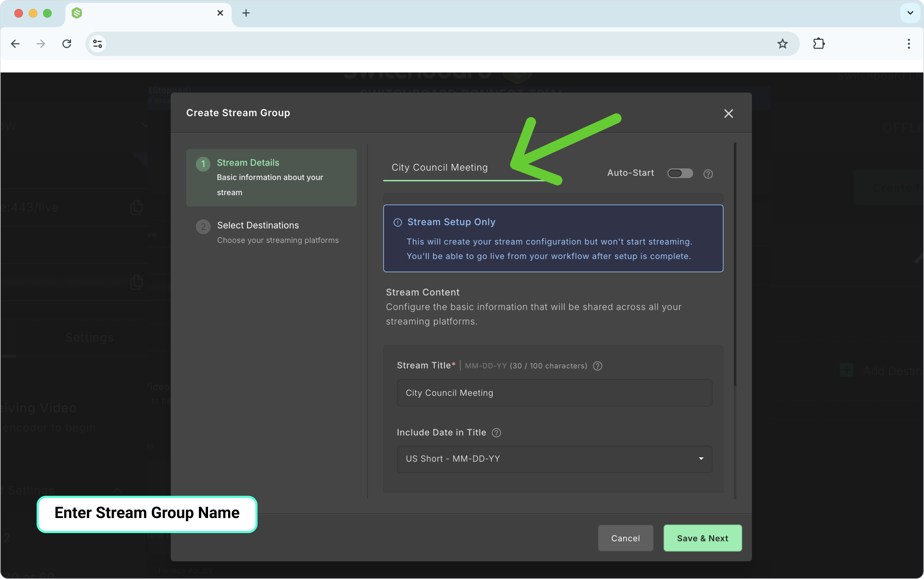Open the browser extensions puzzle icon

pos(819,44)
